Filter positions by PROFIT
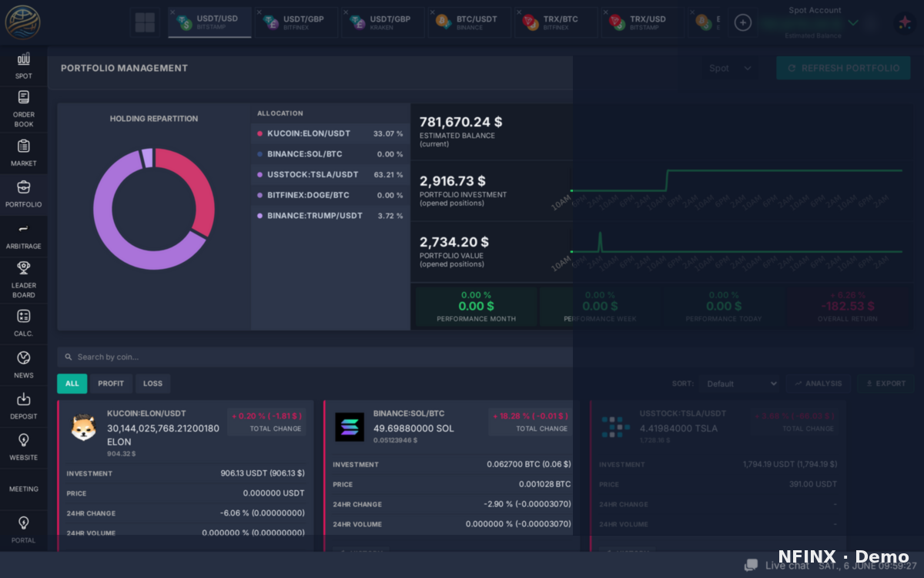924x578 pixels. (x=111, y=383)
